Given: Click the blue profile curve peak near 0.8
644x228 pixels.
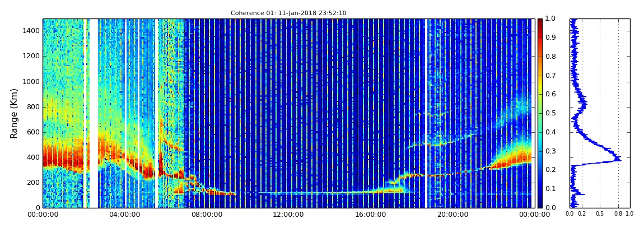Looking at the screenshot, I should point(619,159).
